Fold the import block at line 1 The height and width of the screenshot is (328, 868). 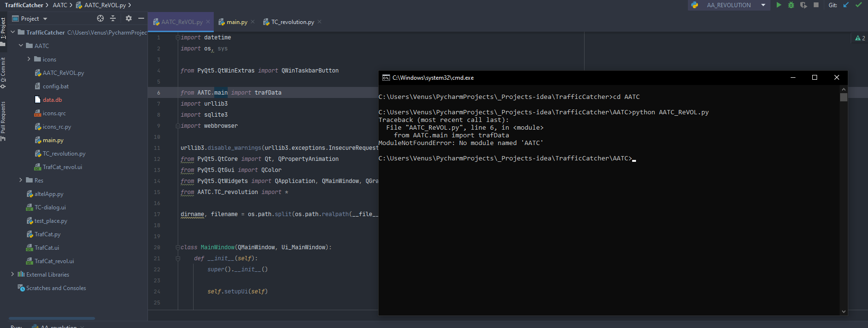click(178, 37)
